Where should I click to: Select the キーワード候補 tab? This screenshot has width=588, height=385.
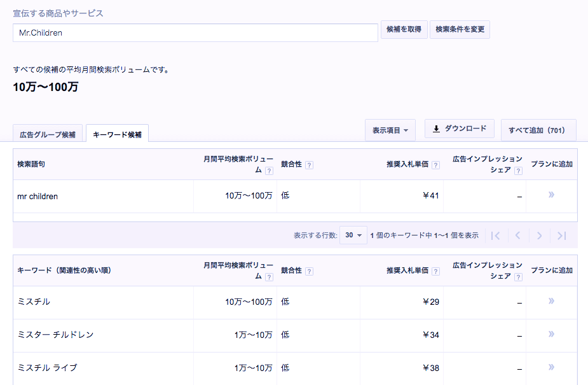(x=118, y=134)
